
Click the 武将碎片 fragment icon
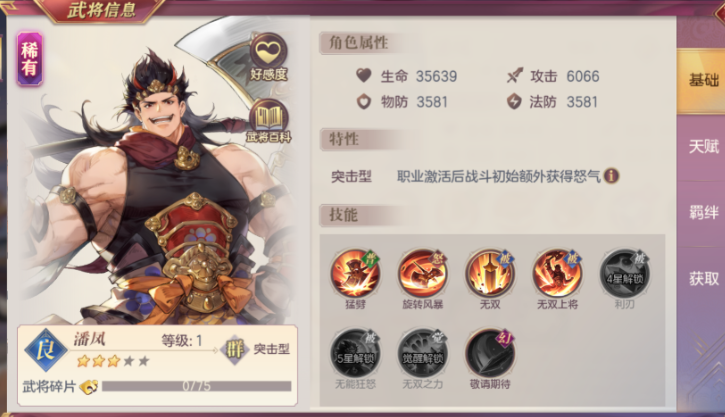(89, 386)
